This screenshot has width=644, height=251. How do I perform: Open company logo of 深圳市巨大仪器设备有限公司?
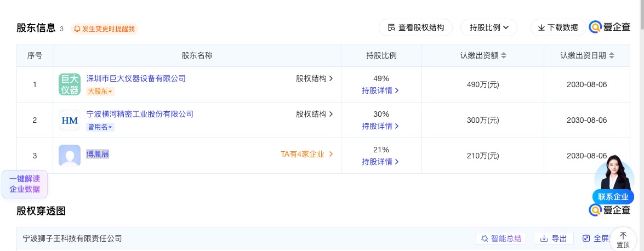70,84
